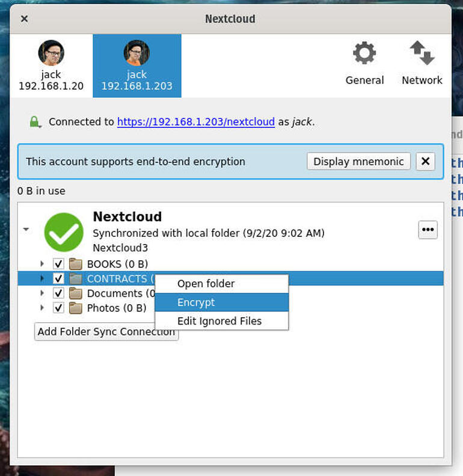463x476 pixels.
Task: Expand the CONTRACTS folder
Action: point(42,278)
